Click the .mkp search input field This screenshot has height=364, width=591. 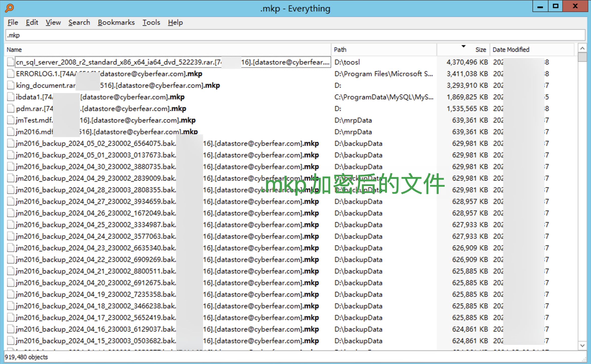(x=295, y=35)
